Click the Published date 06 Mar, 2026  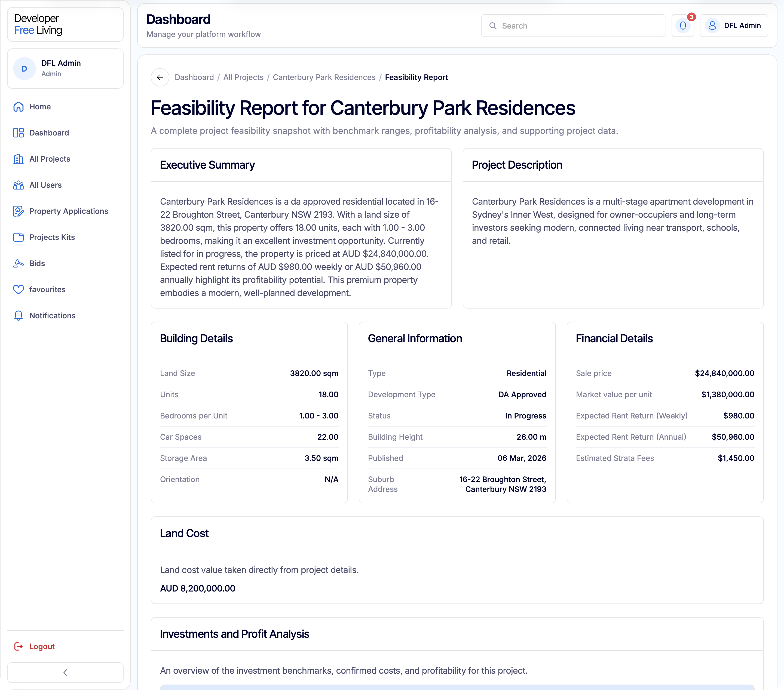pyautogui.click(x=522, y=458)
